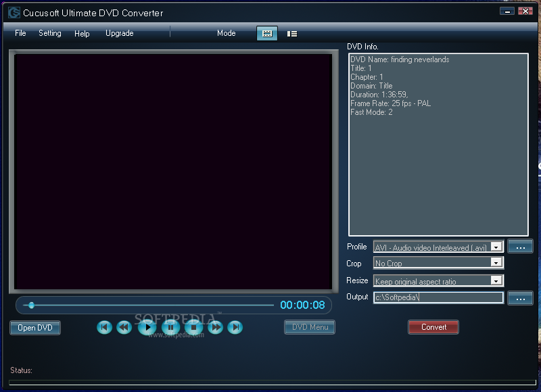Click the 'Chapter: 1' line in DVD Info
Image resolution: width=541 pixels, height=392 pixels.
click(x=367, y=77)
